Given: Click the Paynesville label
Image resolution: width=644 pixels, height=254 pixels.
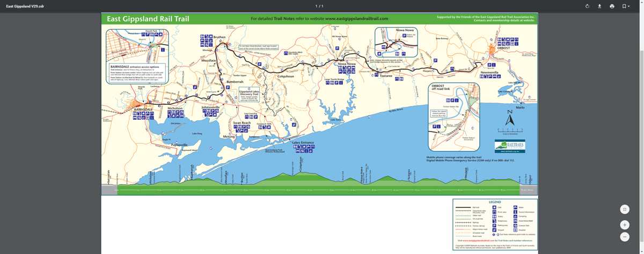Looking at the screenshot, I should click(179, 145).
